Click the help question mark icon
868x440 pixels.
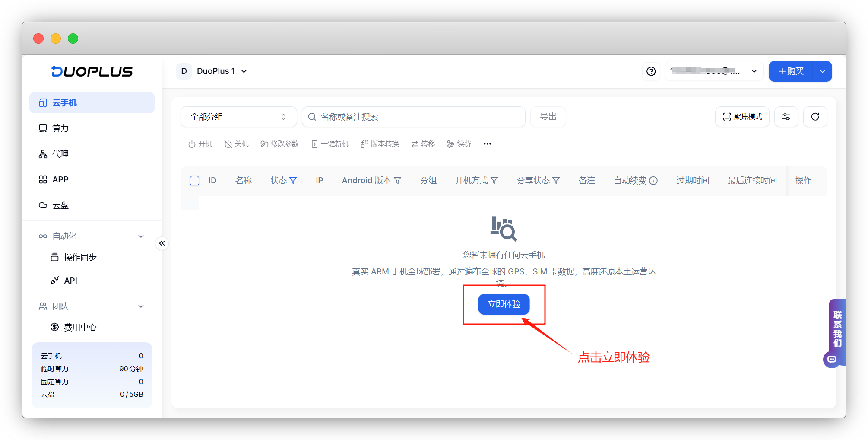[x=651, y=71]
